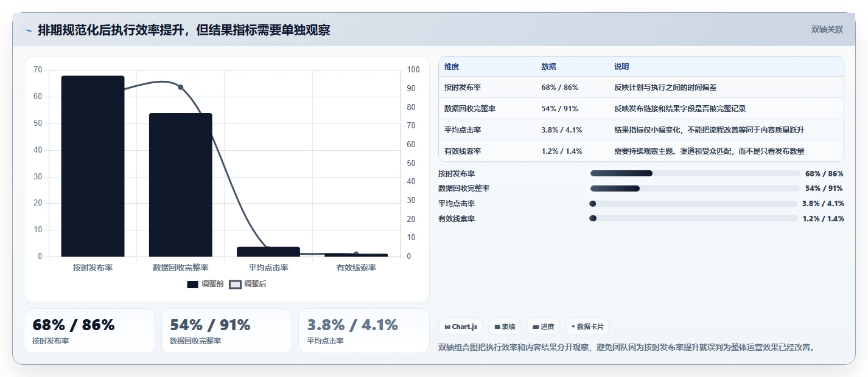Click x-axis label 平均点击率 under chart

[x=268, y=268]
